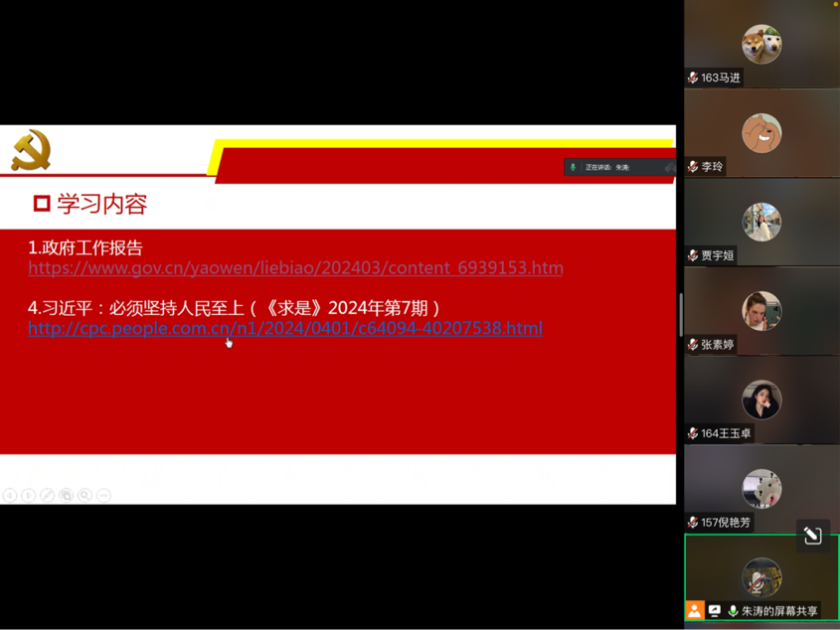Click the previous slide arrow icon
This screenshot has width=840, height=630.
(x=9, y=495)
